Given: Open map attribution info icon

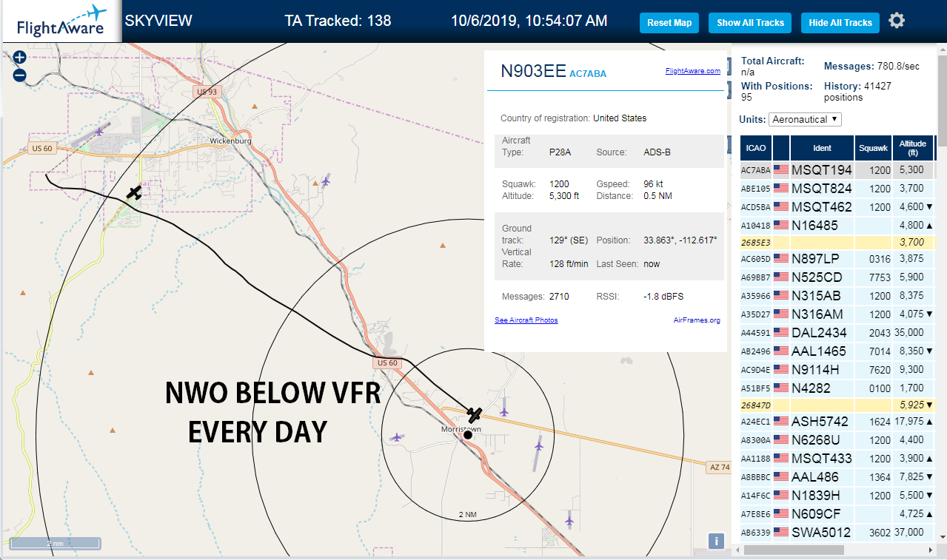Looking at the screenshot, I should [x=716, y=541].
